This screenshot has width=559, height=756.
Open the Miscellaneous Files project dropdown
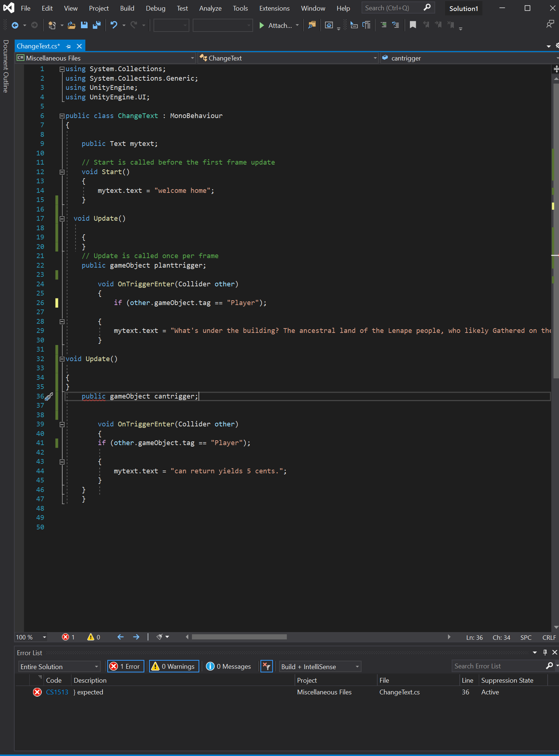coord(105,58)
